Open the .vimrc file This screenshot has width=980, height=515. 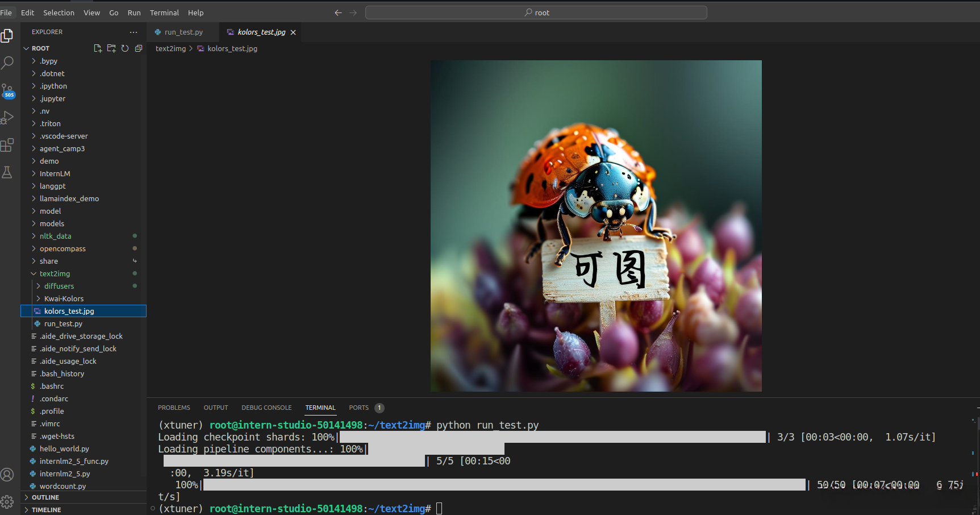click(84, 423)
